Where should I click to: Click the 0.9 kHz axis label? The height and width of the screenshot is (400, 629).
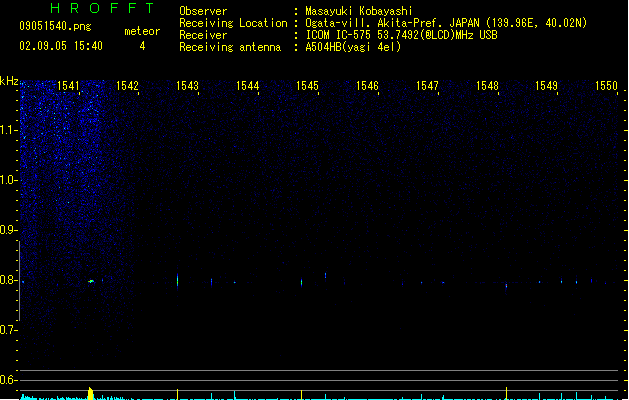coord(8,230)
